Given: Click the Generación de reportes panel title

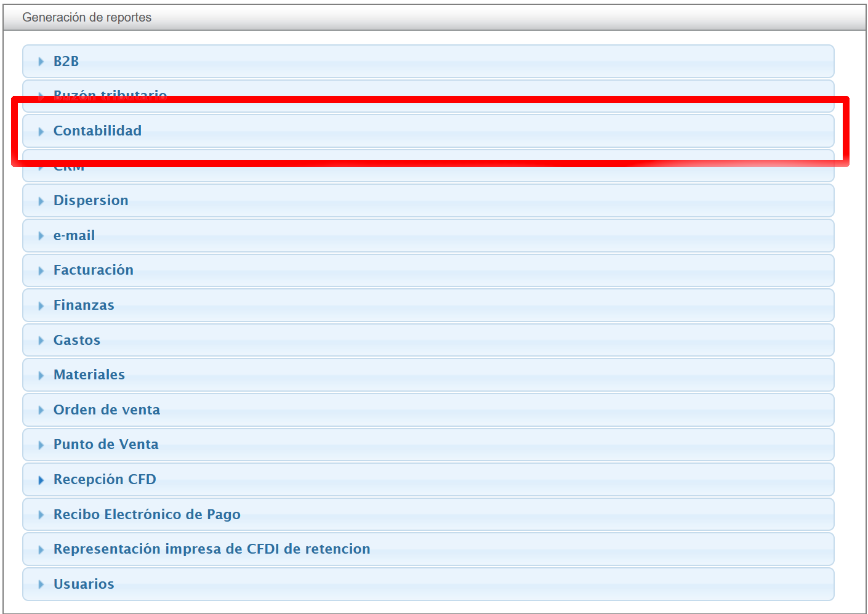Looking at the screenshot, I should click(87, 17).
